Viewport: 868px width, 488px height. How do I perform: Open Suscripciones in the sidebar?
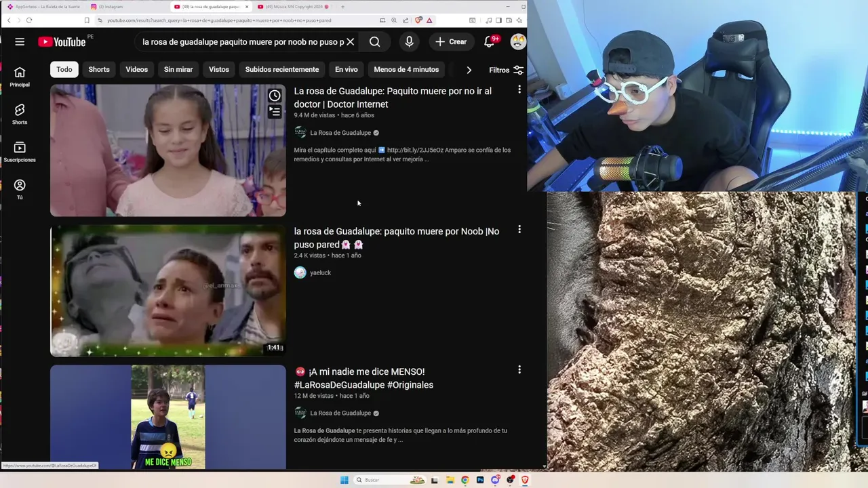click(x=20, y=152)
